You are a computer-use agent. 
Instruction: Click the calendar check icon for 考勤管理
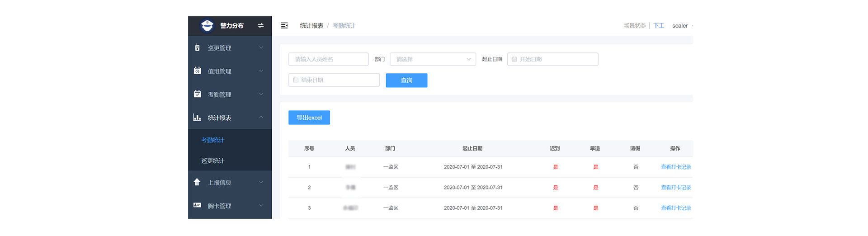pyautogui.click(x=197, y=94)
